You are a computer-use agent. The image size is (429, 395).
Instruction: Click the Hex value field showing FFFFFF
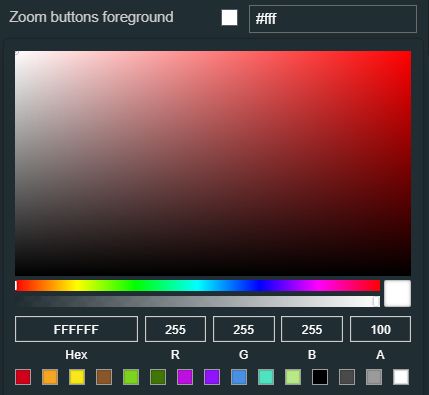76,329
